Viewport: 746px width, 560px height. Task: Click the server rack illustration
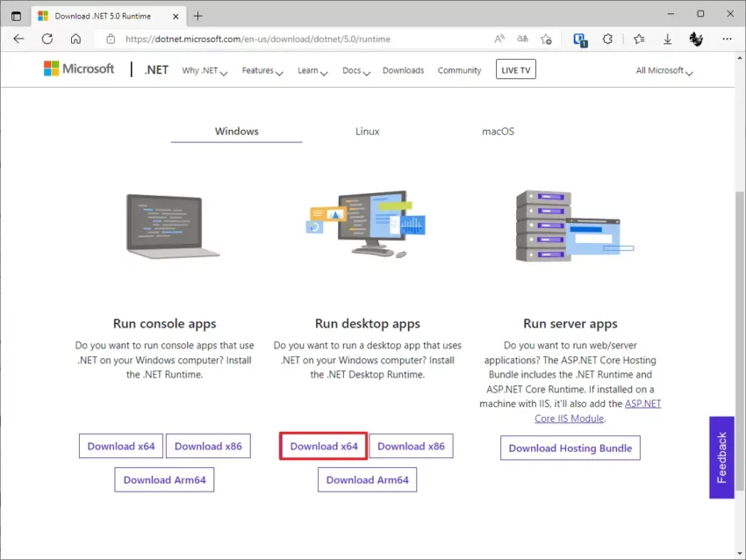point(575,226)
